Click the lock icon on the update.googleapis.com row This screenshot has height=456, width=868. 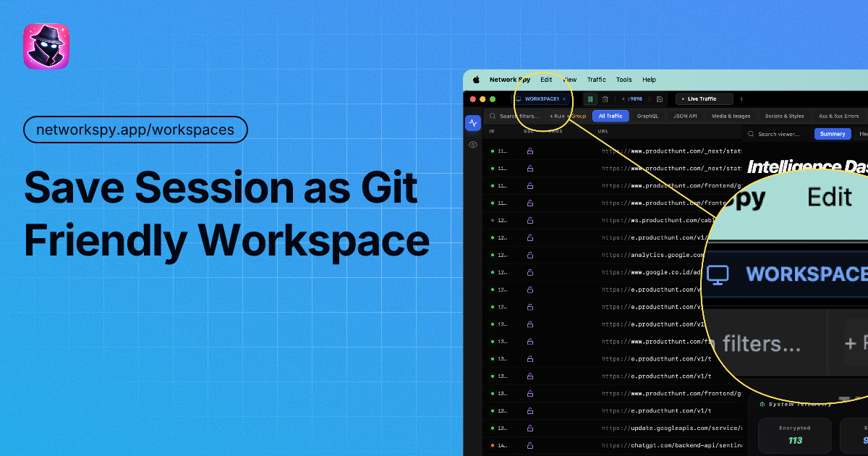(x=529, y=428)
